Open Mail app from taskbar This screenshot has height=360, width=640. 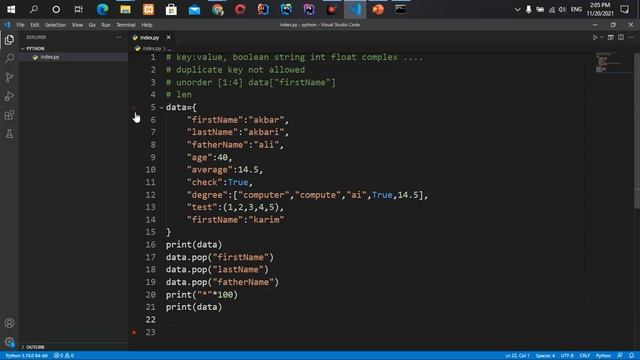194,9
